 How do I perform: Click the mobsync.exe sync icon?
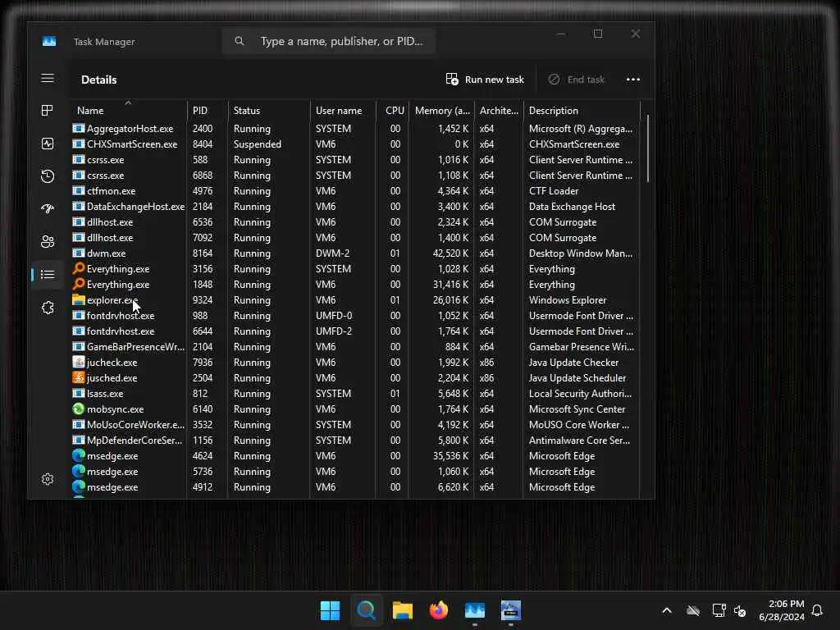click(79, 409)
